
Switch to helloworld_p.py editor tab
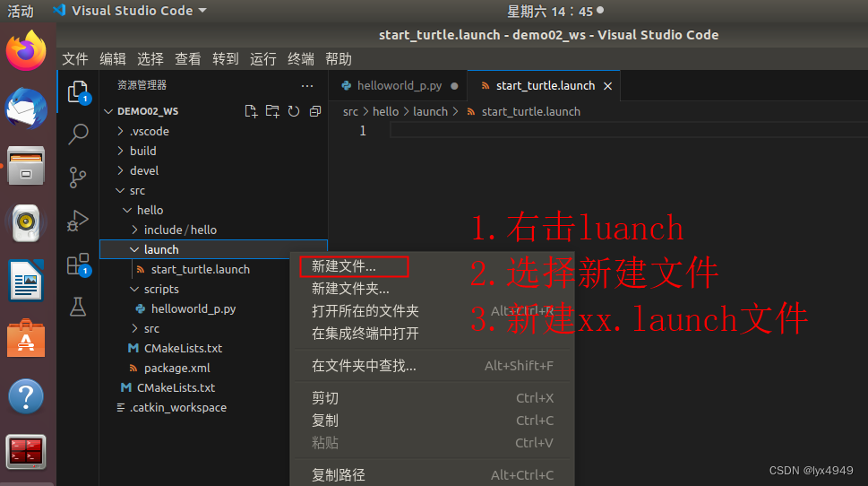(400, 86)
